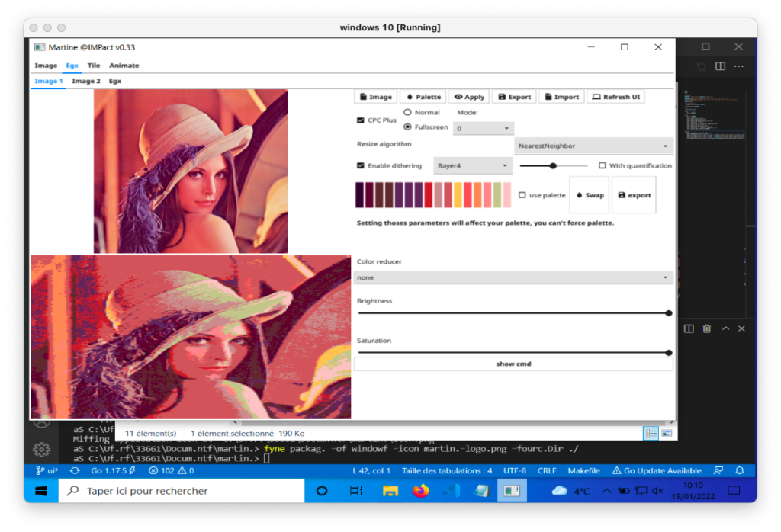
Task: Click the Makefile language mode selector
Action: pos(583,470)
